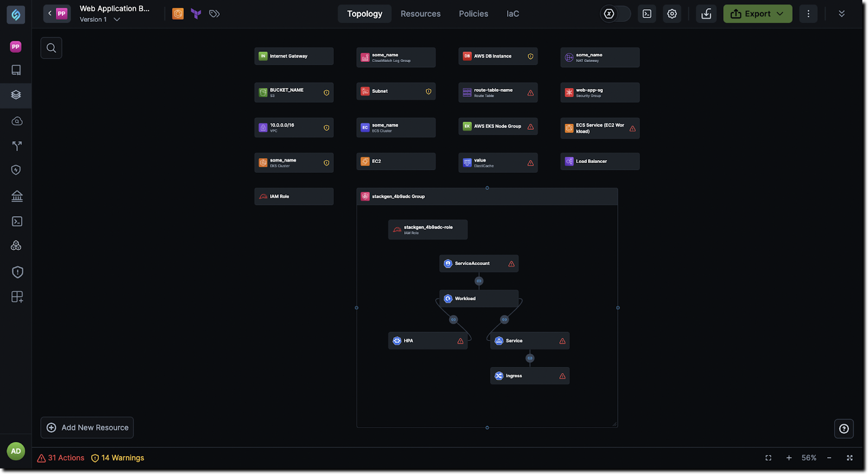This screenshot has height=474, width=868.
Task: Open the terminal icon in top toolbar
Action: [647, 14]
